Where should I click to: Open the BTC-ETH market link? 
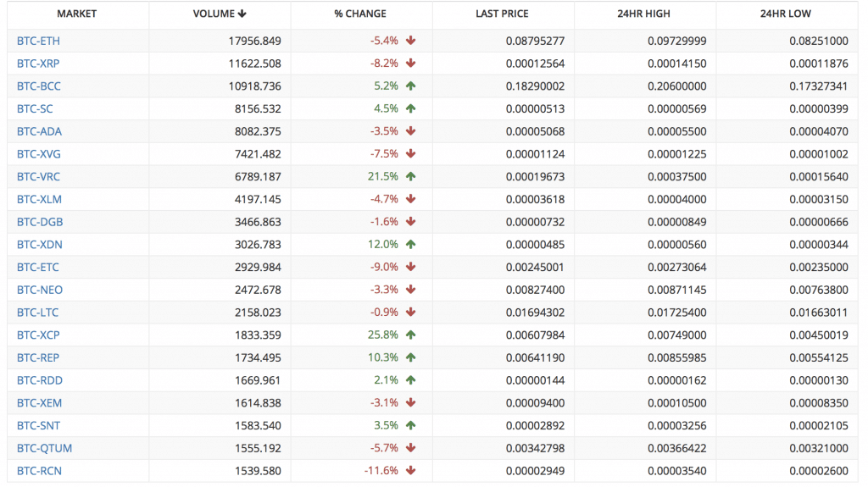pyautogui.click(x=38, y=41)
